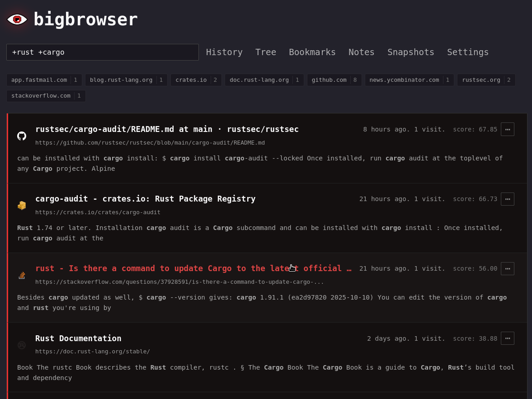Click crates.io favicon beside cargo-audit result
This screenshot has height=399, width=532.
tap(22, 206)
